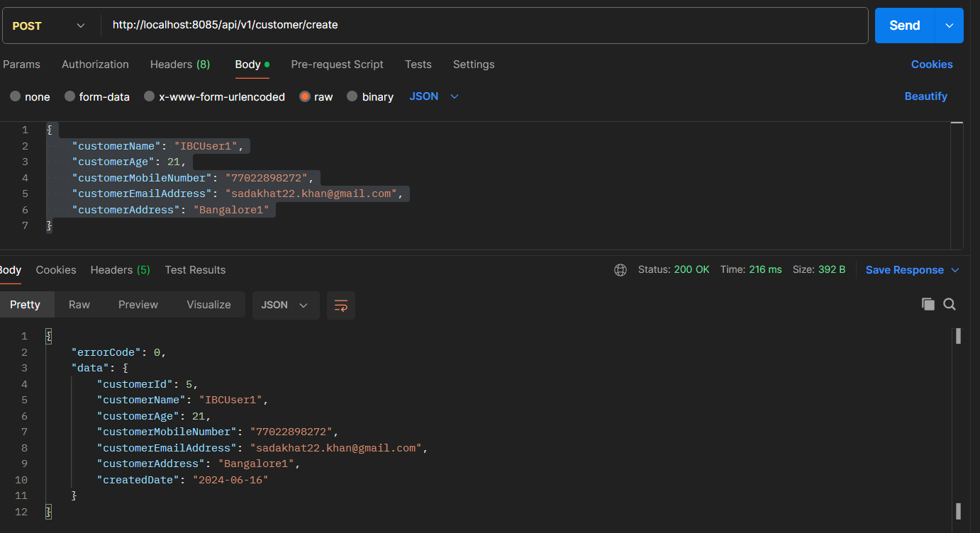The height and width of the screenshot is (533, 980).
Task: Click the Beautify link
Action: point(925,96)
